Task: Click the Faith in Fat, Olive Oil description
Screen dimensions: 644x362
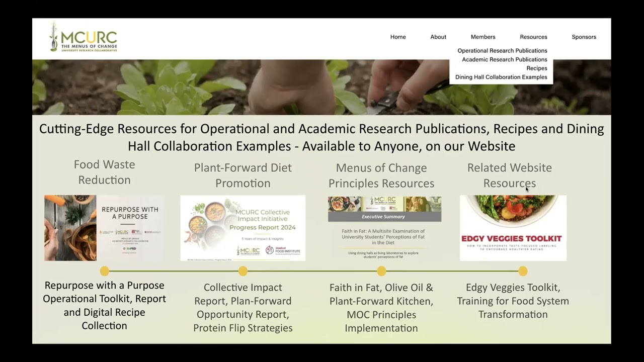Action: (x=381, y=307)
